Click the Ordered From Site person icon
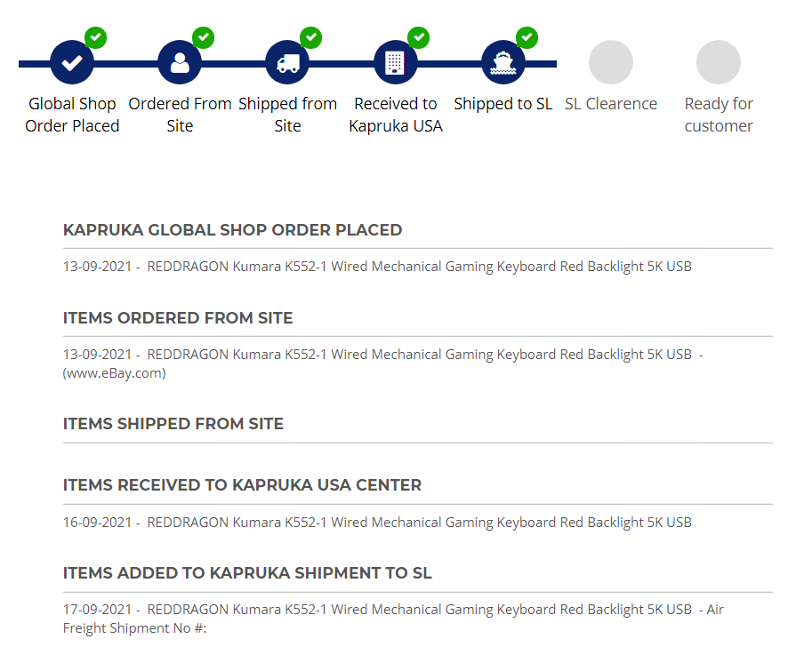This screenshot has width=812, height=647. (x=180, y=62)
